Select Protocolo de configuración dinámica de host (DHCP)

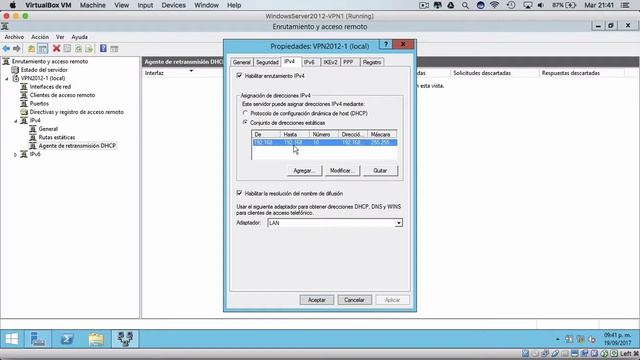245,113
